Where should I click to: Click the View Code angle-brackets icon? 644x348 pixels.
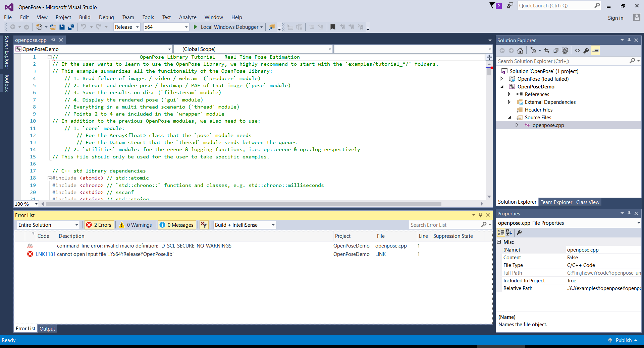(577, 51)
